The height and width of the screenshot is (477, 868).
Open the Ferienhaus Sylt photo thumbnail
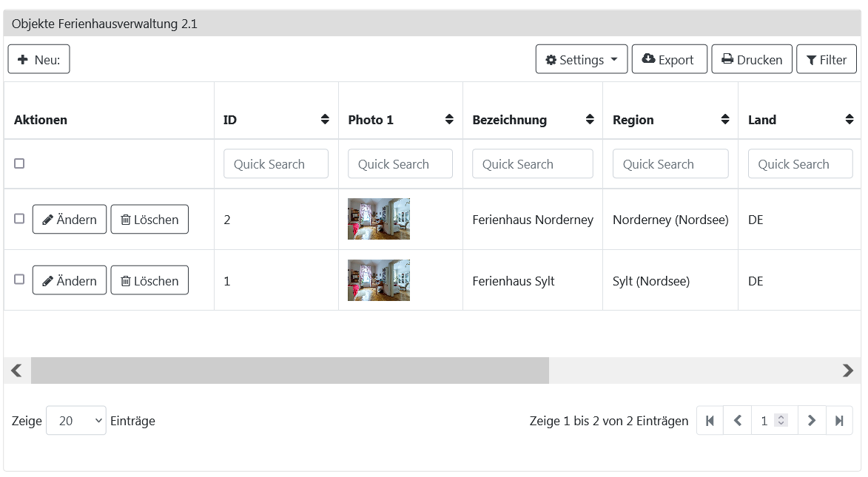pyautogui.click(x=379, y=280)
